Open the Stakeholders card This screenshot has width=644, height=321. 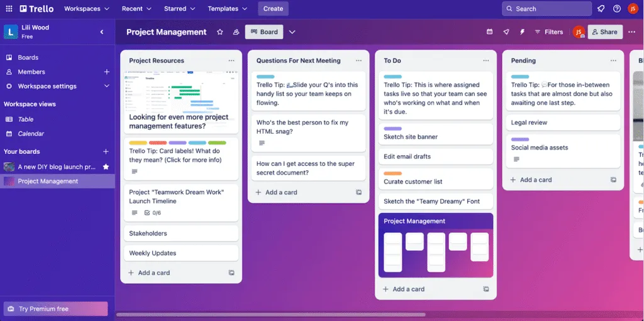[x=181, y=233]
